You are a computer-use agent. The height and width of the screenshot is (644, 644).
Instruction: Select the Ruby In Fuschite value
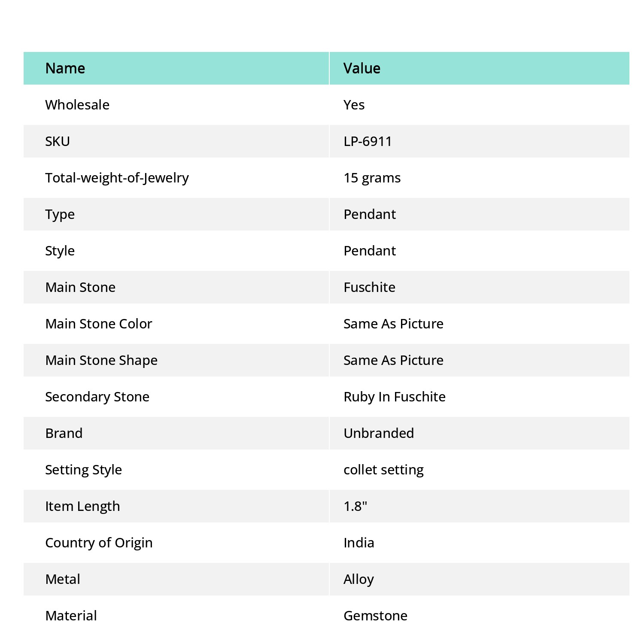coord(395,397)
